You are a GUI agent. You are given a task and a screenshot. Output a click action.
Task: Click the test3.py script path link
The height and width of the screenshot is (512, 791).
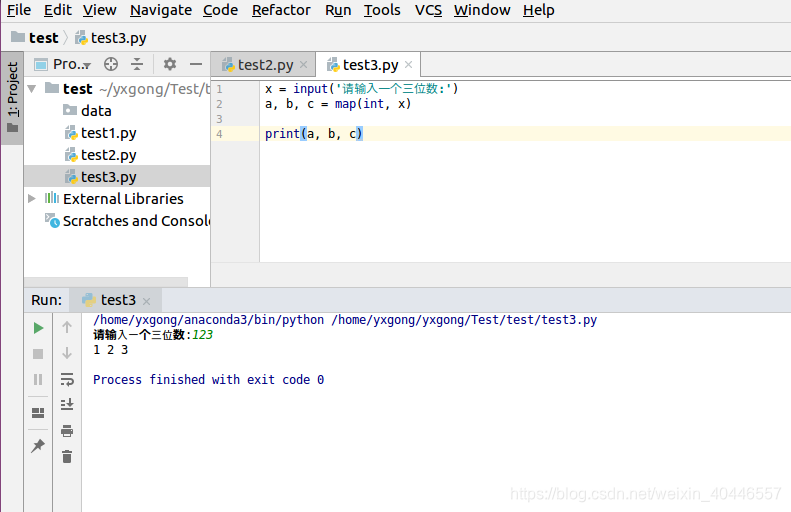coord(464,320)
